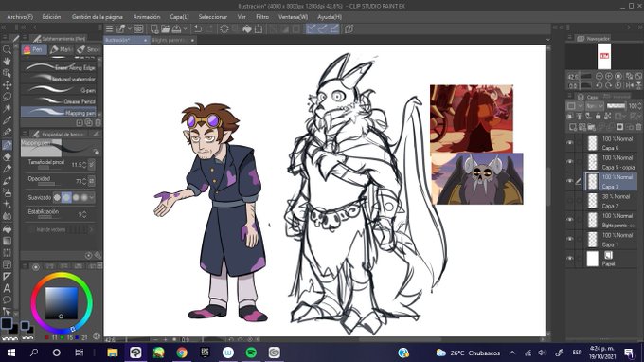
Task: Select the Marker sub tool group
Action: click(62, 49)
